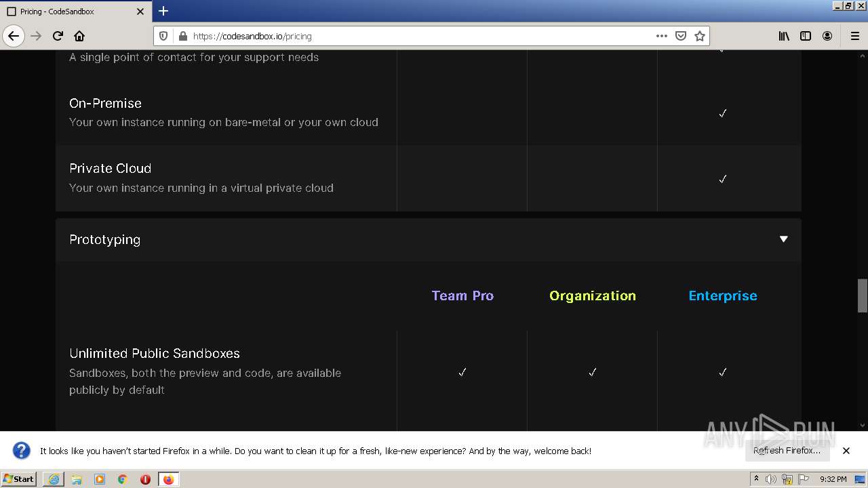Bookmark this page with star
Image resolution: width=868 pixels, height=488 pixels.
click(700, 36)
